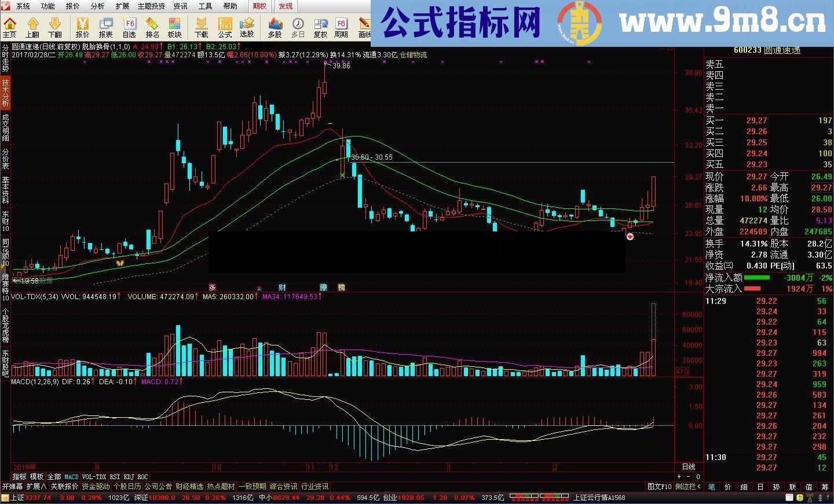Open the 报价 quotes toolbar icon
Screen dimensions: 834x504
click(x=83, y=27)
